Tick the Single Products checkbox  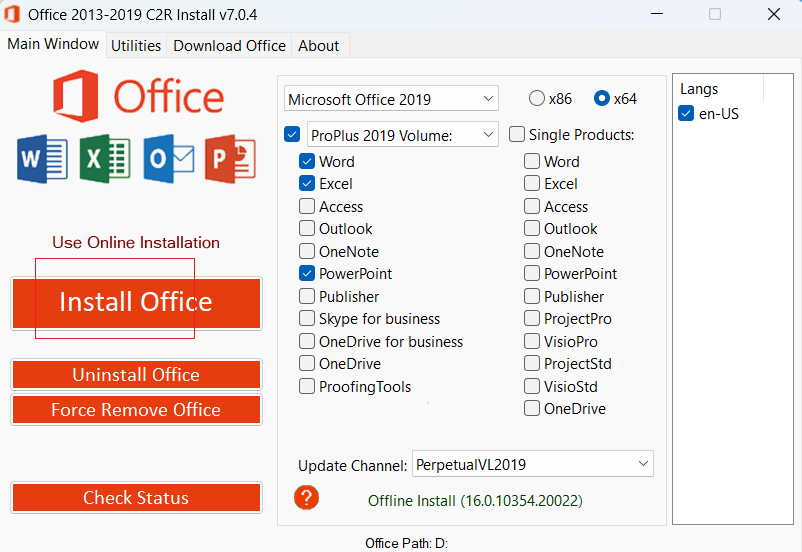[517, 135]
